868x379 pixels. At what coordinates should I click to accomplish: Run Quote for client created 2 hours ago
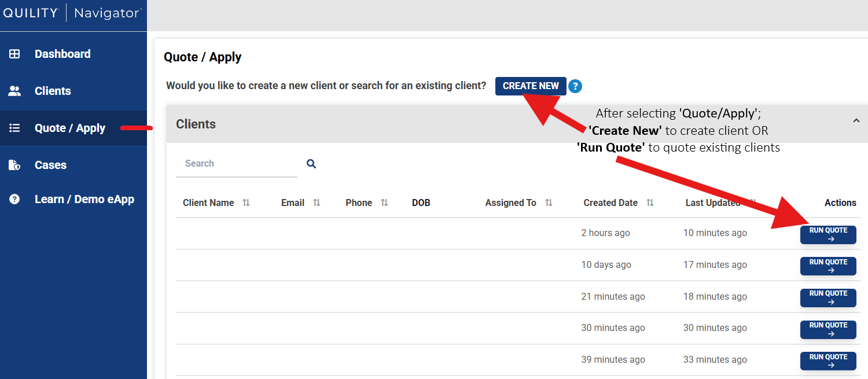[x=828, y=234]
